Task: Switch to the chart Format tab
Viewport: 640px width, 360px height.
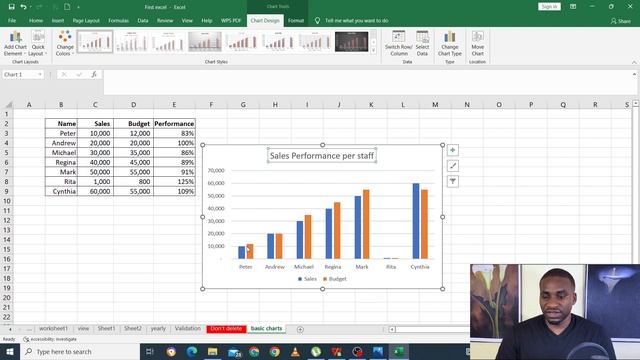Action: coord(296,20)
